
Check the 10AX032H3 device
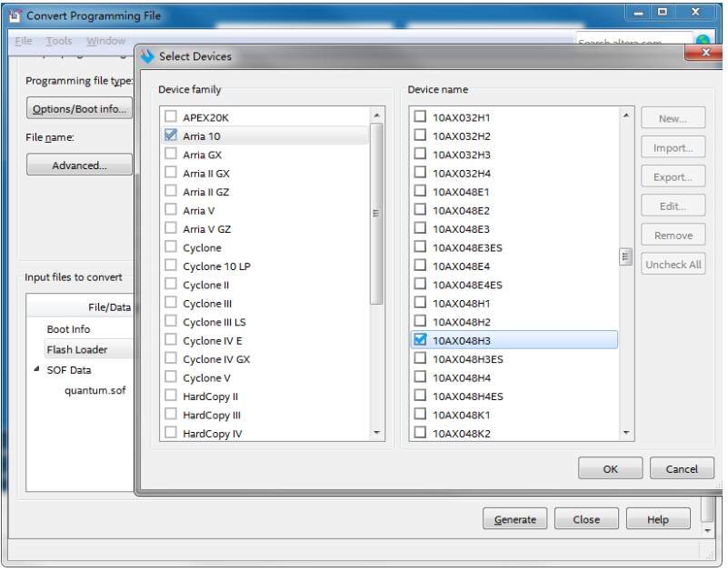[x=420, y=154]
